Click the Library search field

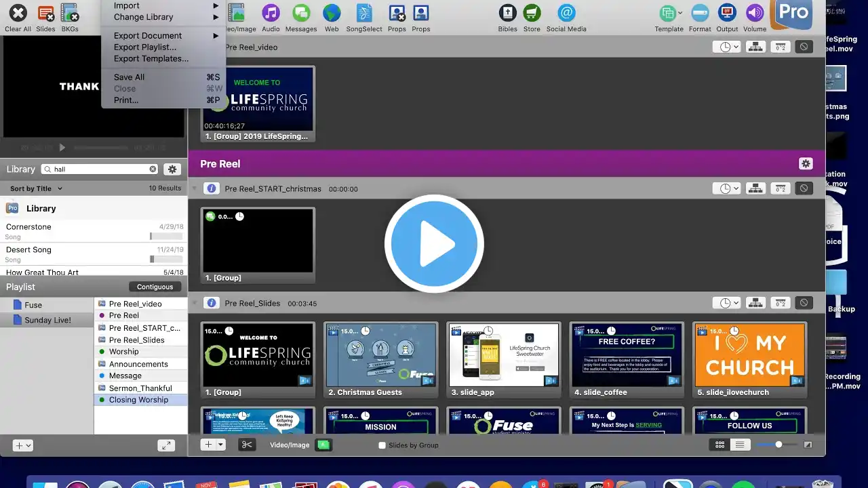100,169
